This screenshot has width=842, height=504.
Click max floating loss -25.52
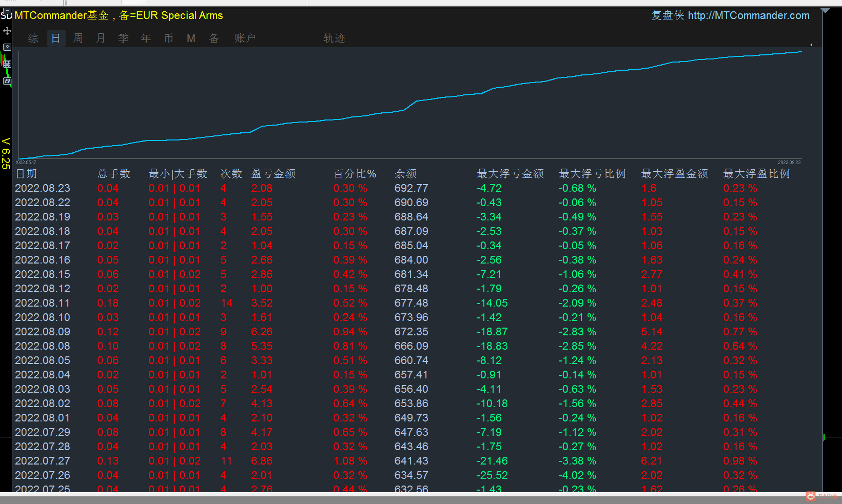point(492,475)
